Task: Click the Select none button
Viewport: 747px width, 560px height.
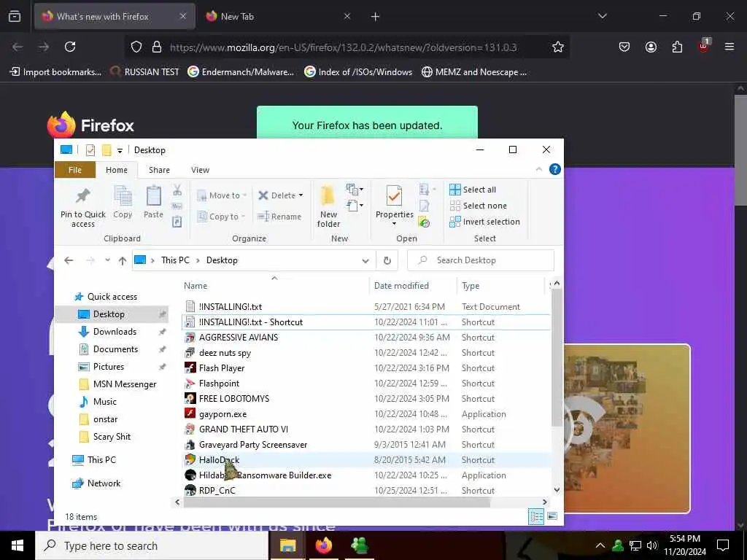Action: tap(478, 206)
